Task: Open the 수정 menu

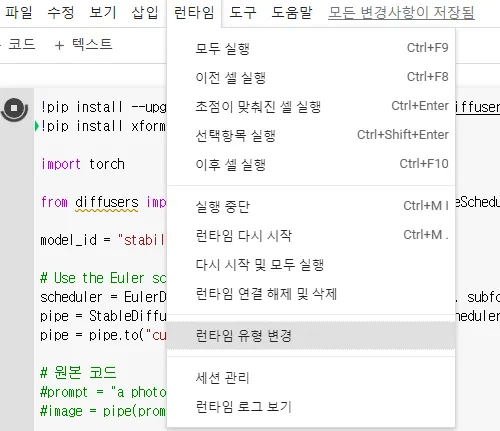Action: coord(61,13)
